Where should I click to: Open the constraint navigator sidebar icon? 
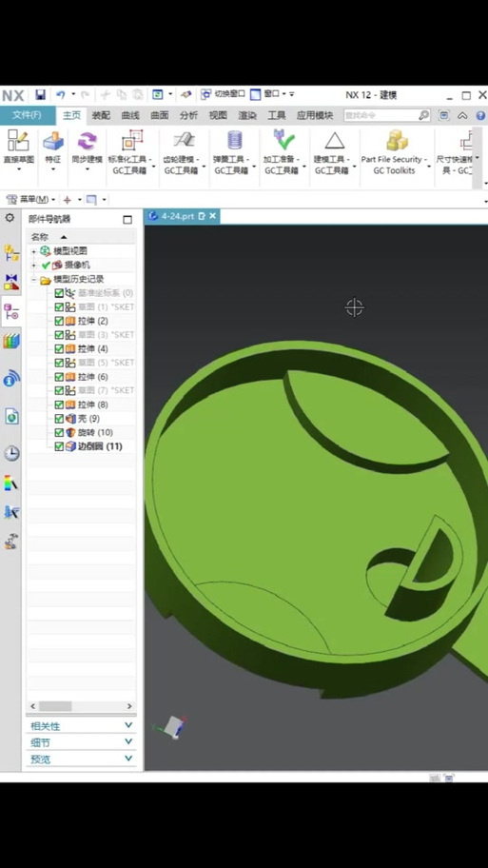pos(11,282)
